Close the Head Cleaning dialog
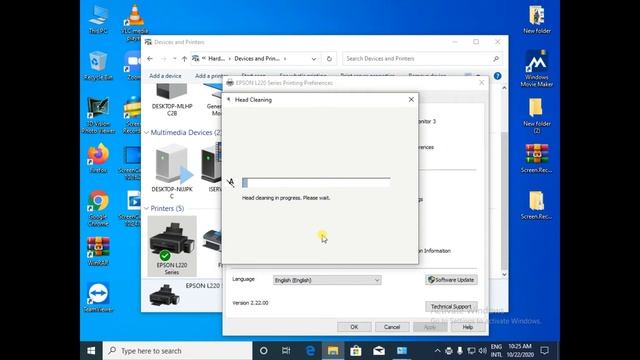Screen dimensions: 640x360 pyautogui.click(x=411, y=100)
